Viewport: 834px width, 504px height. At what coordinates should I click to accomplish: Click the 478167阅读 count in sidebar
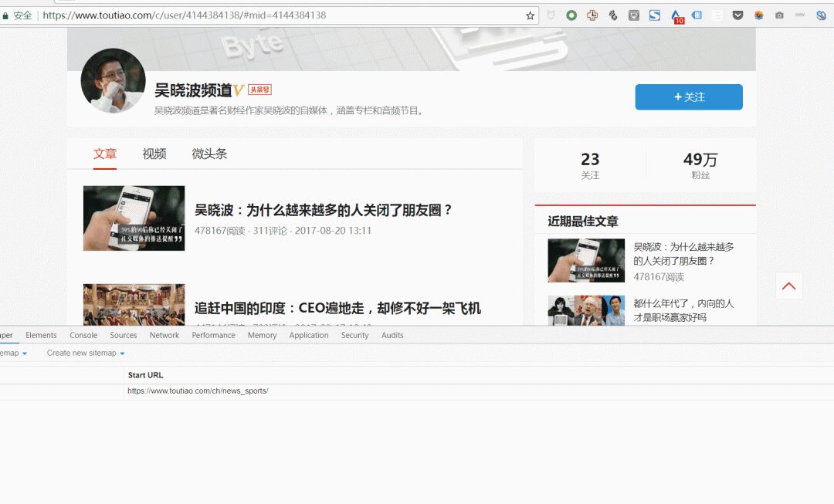[x=659, y=276]
